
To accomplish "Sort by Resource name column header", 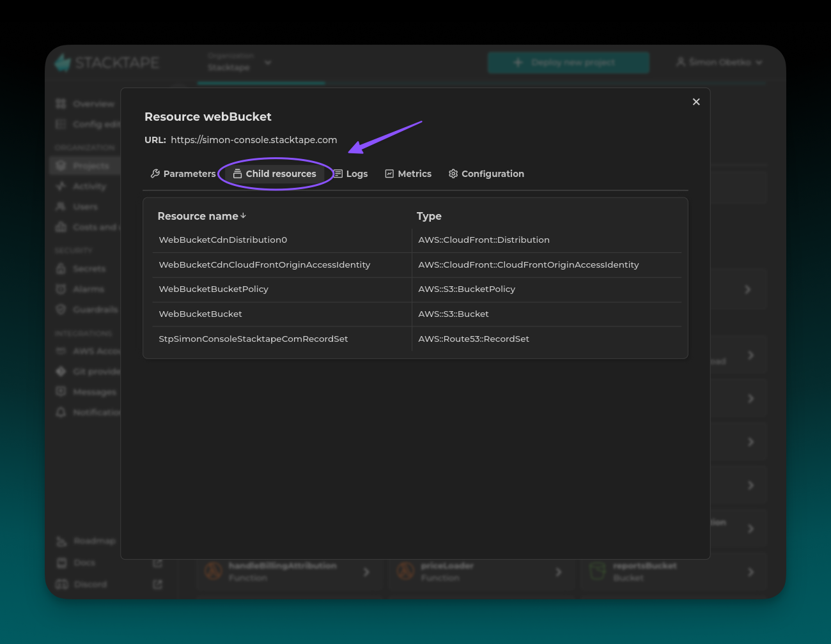I will click(x=202, y=216).
